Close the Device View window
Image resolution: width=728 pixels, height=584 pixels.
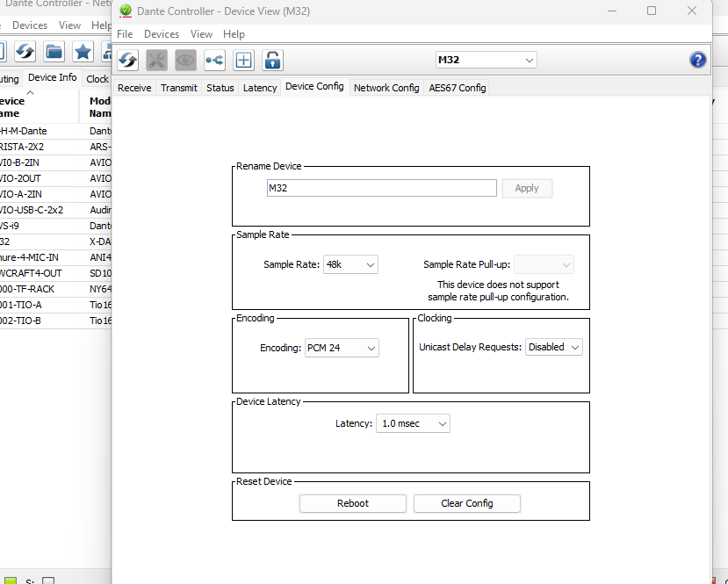tap(692, 11)
